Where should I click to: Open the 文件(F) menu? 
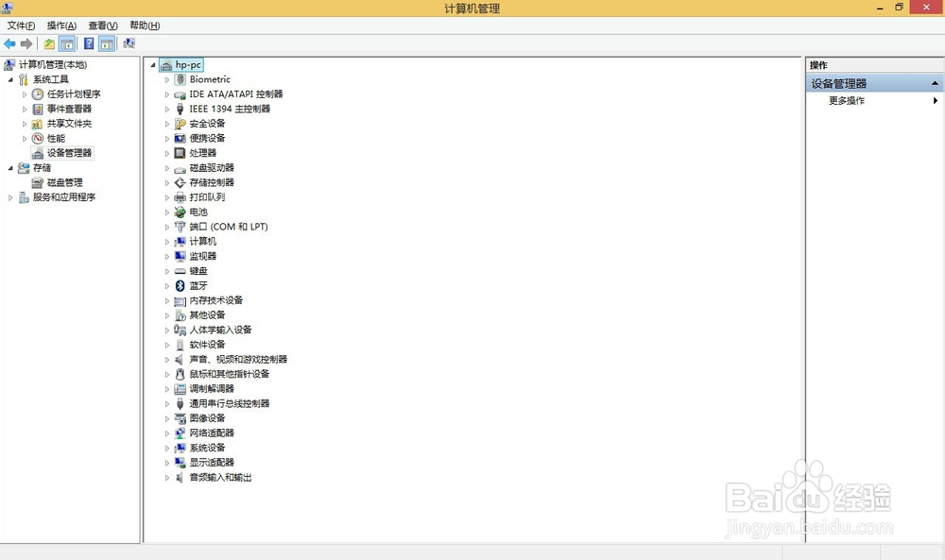pos(21,25)
